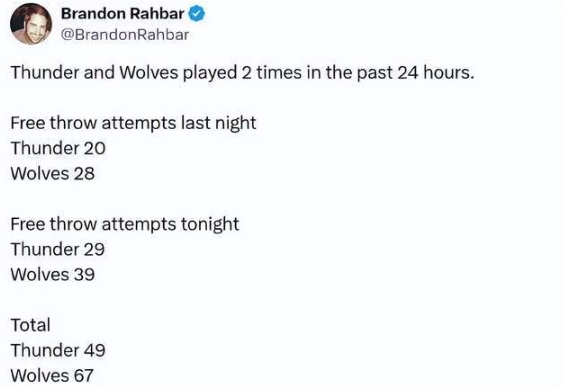Click the Brandon Rahbar display name
This screenshot has width=562, height=386.
pyautogui.click(x=123, y=14)
